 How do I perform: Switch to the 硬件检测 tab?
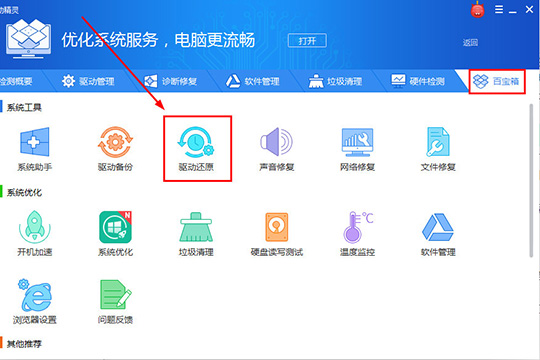418,81
